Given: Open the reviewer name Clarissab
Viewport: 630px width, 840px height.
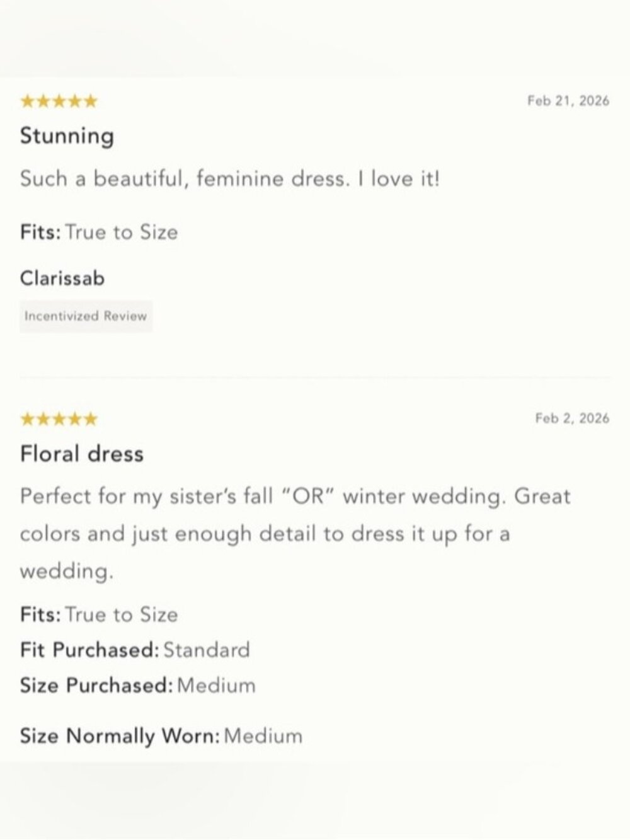Looking at the screenshot, I should click(x=62, y=278).
